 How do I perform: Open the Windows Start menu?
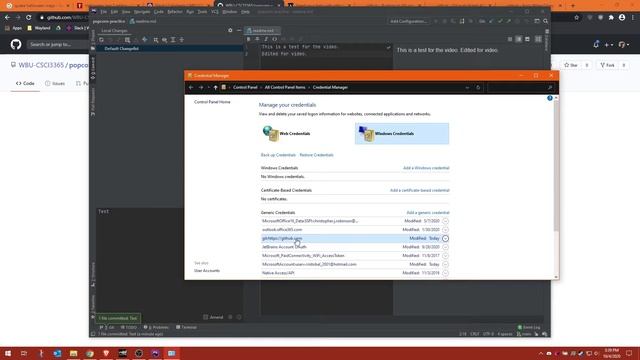tap(8, 353)
